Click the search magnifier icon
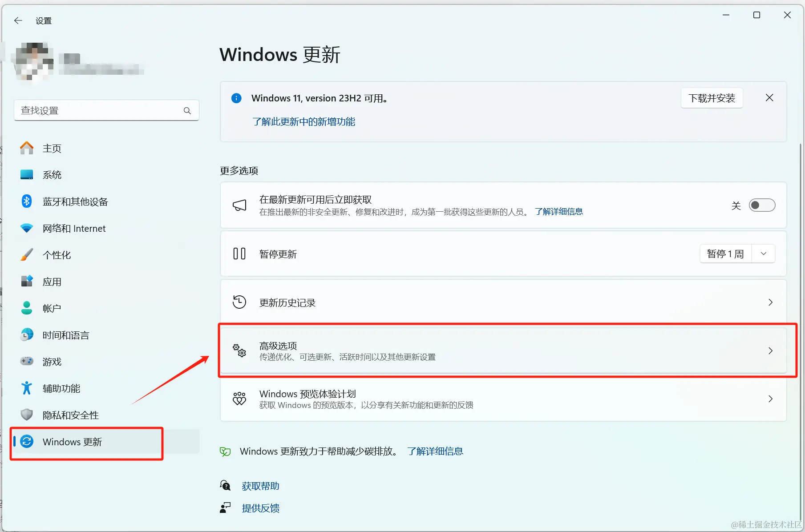 [187, 110]
